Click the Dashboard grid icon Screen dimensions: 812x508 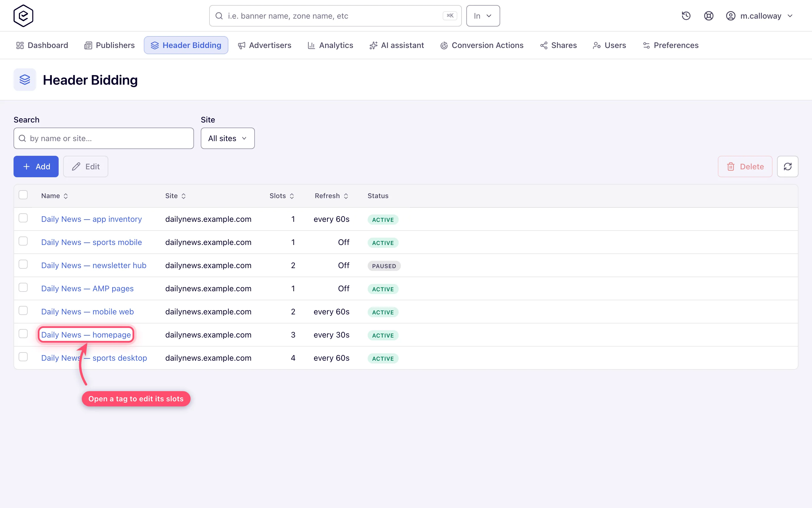pos(20,45)
